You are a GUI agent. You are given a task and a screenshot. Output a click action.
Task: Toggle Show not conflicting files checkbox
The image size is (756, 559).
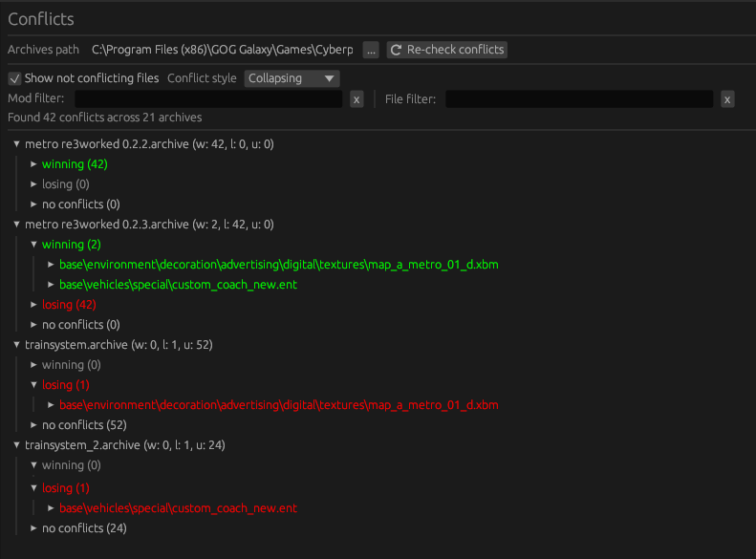pos(15,78)
